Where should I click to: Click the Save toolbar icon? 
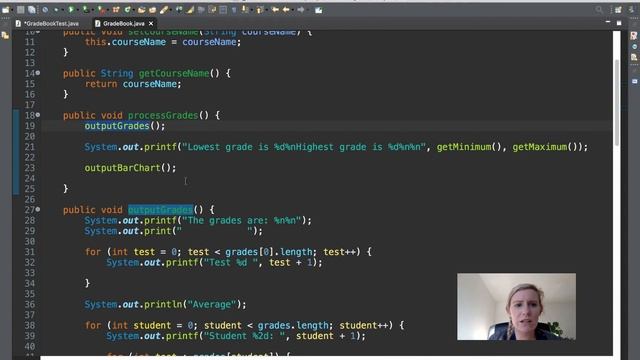point(20,10)
